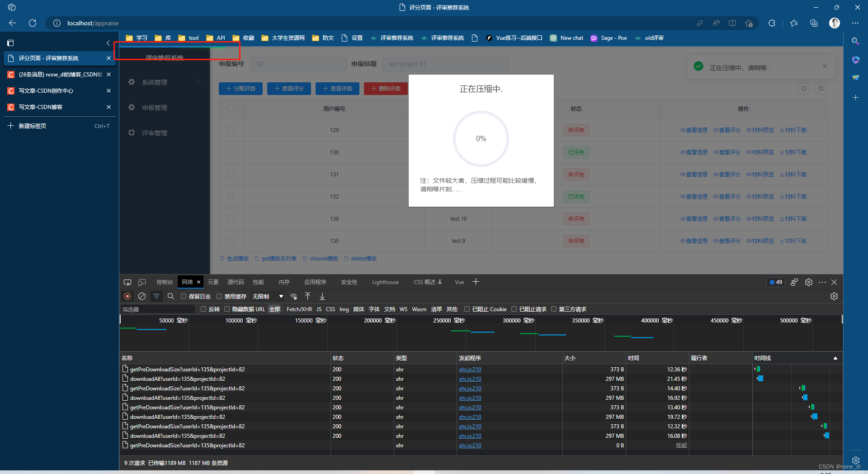Click the red 删除评委 button
868x474 pixels.
click(x=386, y=89)
